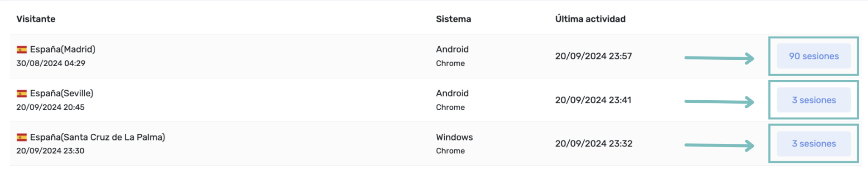Select the España(Seville) visitor name
This screenshot has height=169, width=868.
click(x=62, y=93)
